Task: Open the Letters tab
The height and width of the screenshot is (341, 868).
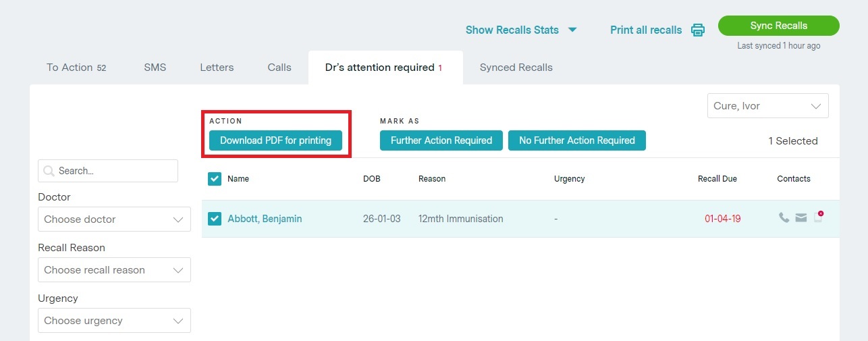Action: (x=217, y=68)
